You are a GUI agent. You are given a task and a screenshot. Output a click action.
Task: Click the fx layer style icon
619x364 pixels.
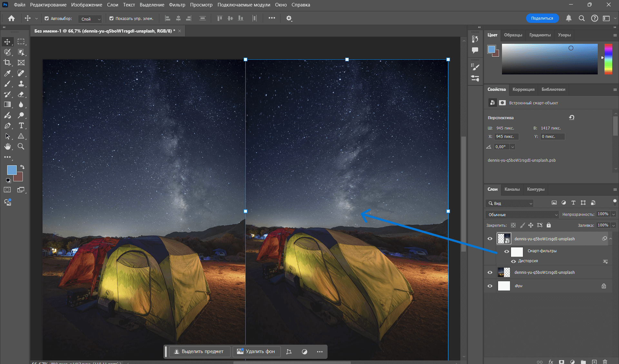point(551,362)
